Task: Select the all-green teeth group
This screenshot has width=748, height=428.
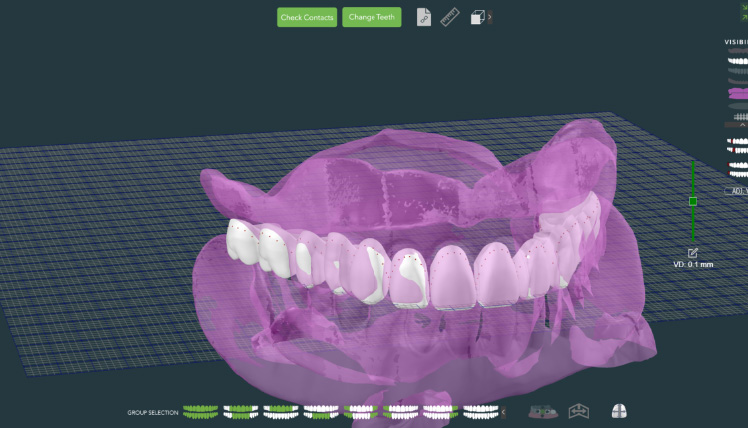Action: (x=202, y=411)
